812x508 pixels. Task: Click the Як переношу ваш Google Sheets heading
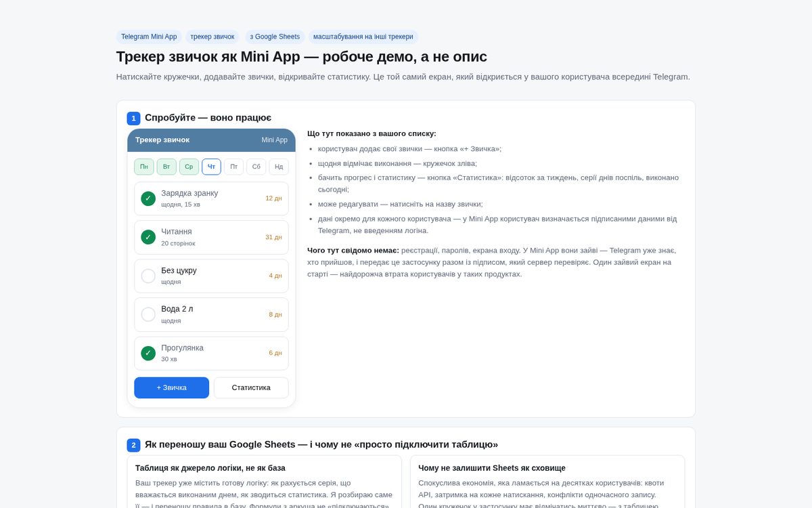[x=321, y=444]
